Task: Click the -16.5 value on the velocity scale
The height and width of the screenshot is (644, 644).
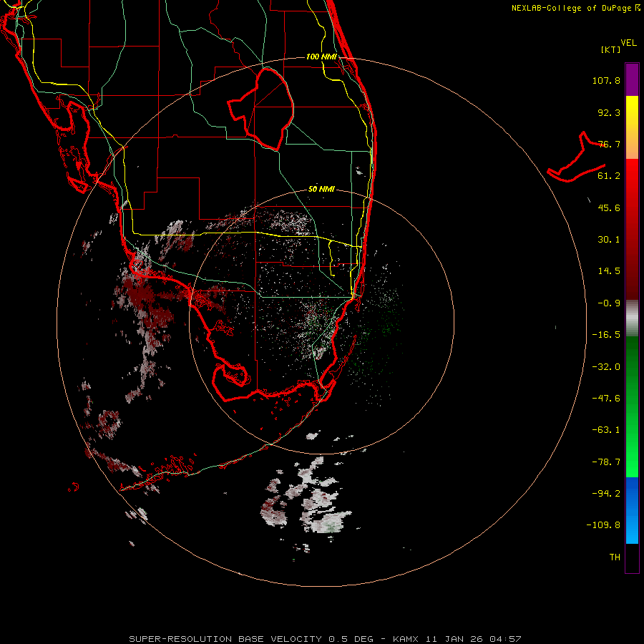Action: [x=606, y=335]
